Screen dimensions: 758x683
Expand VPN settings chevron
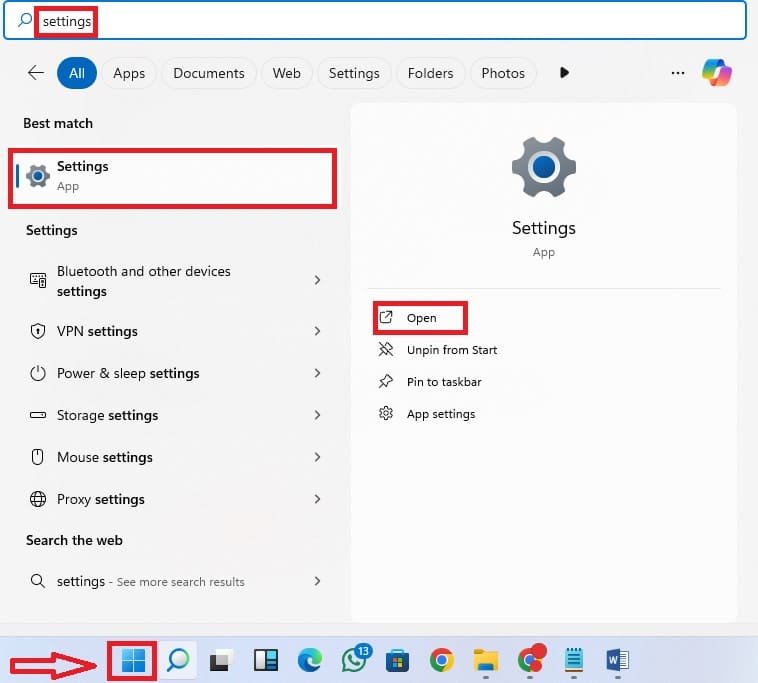pos(317,331)
